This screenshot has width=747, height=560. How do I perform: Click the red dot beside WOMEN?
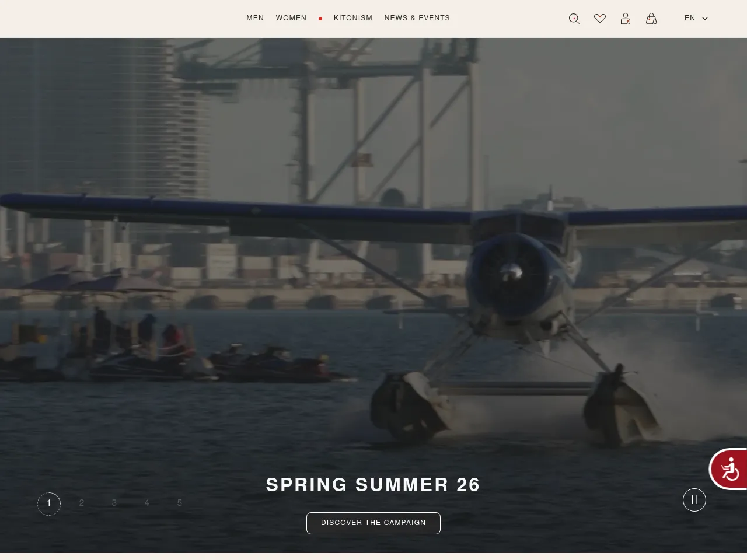point(320,18)
